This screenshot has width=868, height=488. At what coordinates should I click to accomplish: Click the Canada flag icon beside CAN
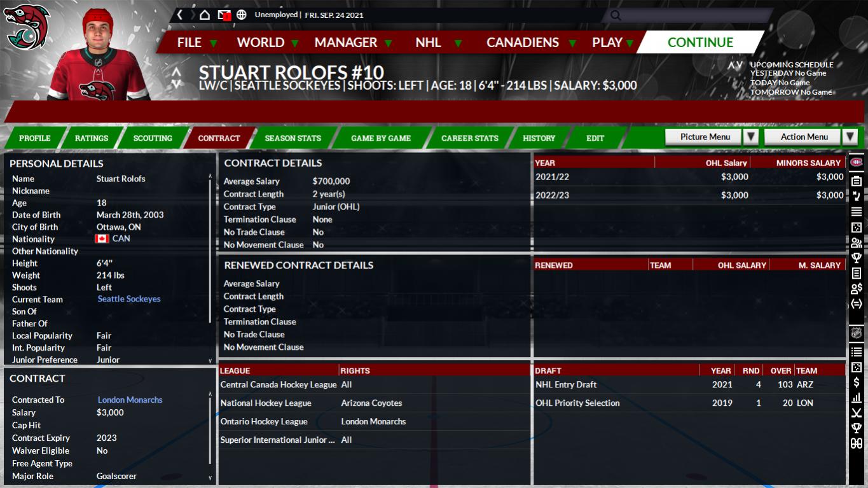click(102, 239)
